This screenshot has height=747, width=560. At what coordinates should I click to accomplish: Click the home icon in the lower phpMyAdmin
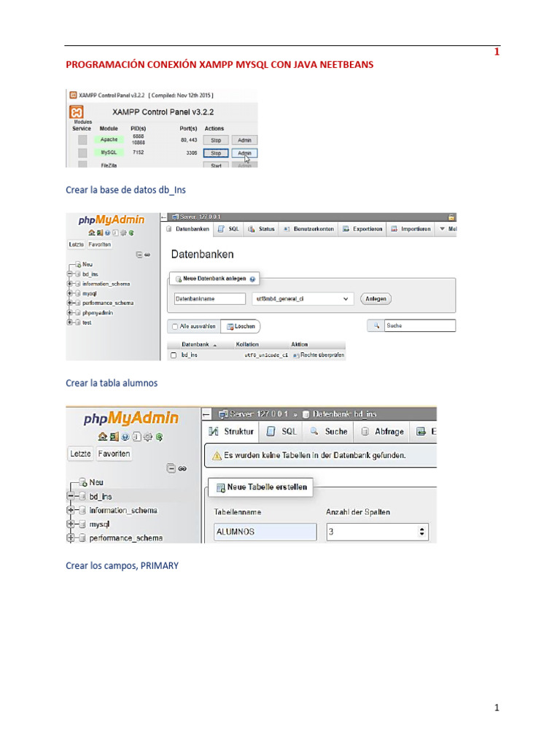[x=102, y=436]
